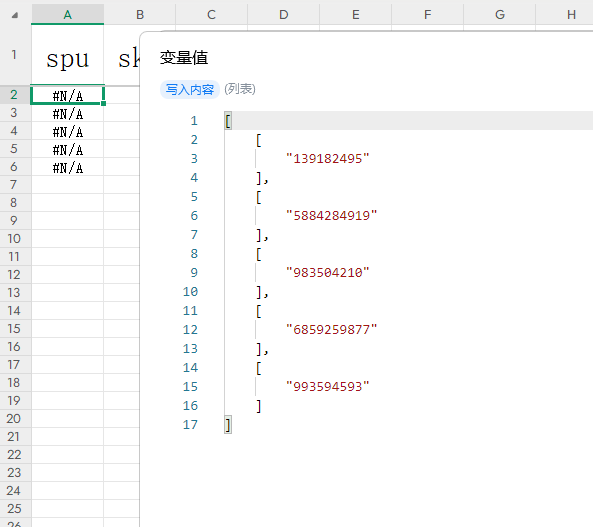Click the opening bracket on line 2
The width and height of the screenshot is (593, 527).
pyautogui.click(x=259, y=140)
